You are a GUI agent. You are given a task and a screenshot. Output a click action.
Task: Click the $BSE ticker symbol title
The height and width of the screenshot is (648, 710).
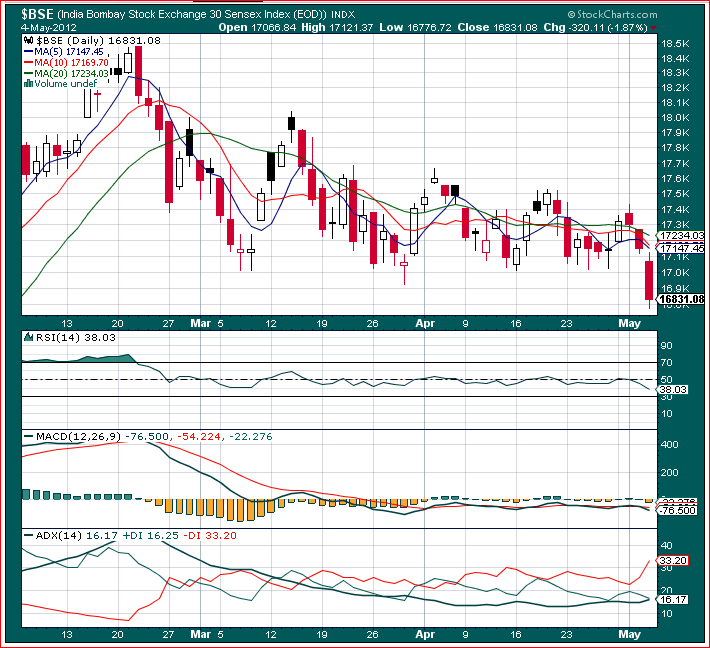tap(38, 14)
